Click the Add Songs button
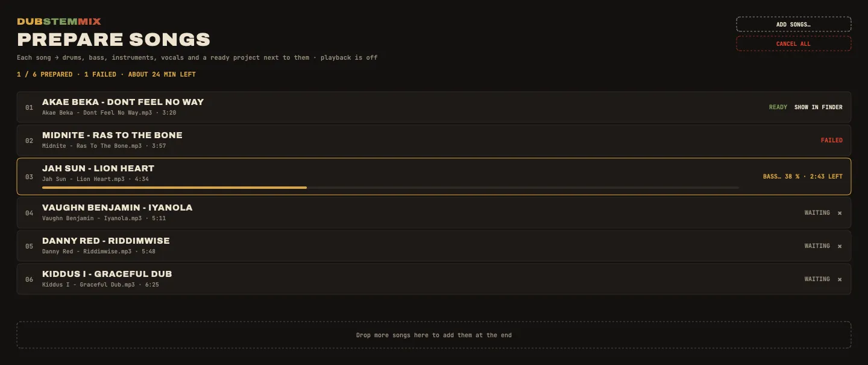Viewport: 868px width, 365px height. 793,24
